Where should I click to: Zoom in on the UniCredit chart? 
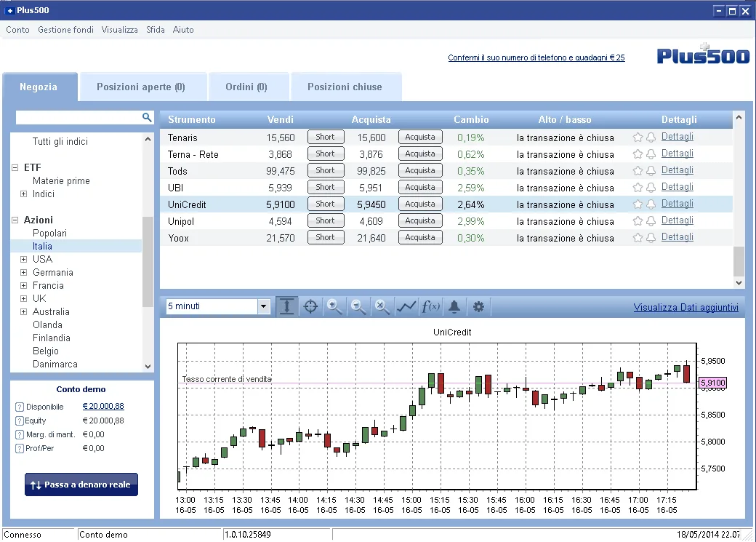click(x=334, y=306)
